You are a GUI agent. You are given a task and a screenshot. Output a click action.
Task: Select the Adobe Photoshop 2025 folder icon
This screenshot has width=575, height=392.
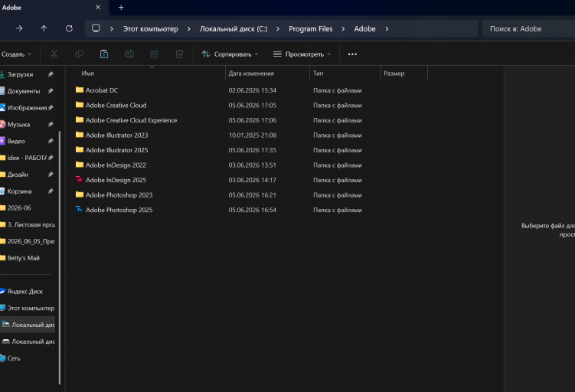point(79,209)
